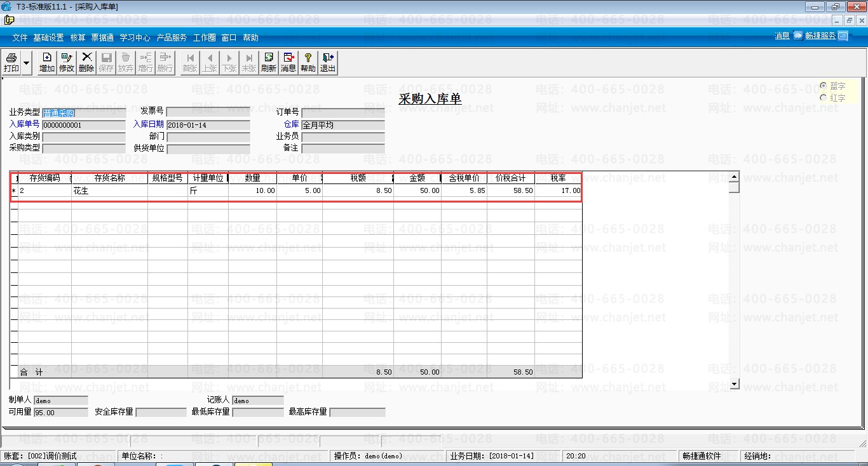
Task: Click the 备注 input field
Action: point(343,149)
